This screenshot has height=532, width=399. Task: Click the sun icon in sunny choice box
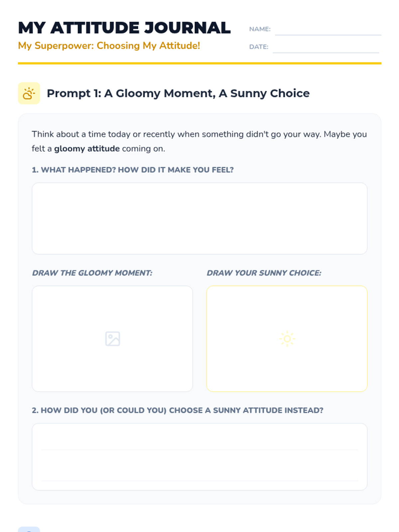[x=287, y=339]
